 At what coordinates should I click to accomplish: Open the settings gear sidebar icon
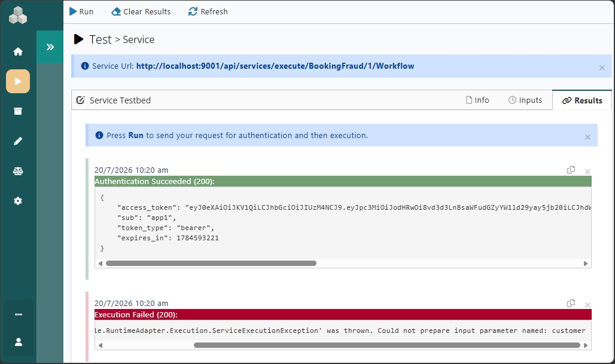(18, 201)
